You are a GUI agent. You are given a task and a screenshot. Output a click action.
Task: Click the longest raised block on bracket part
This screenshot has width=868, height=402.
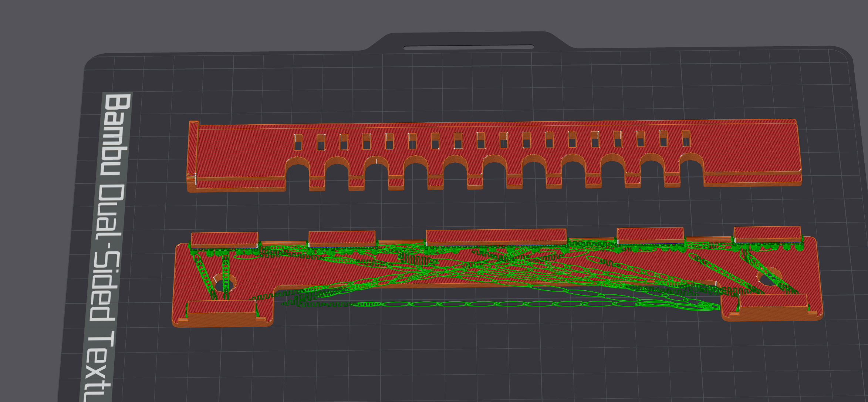tap(496, 237)
